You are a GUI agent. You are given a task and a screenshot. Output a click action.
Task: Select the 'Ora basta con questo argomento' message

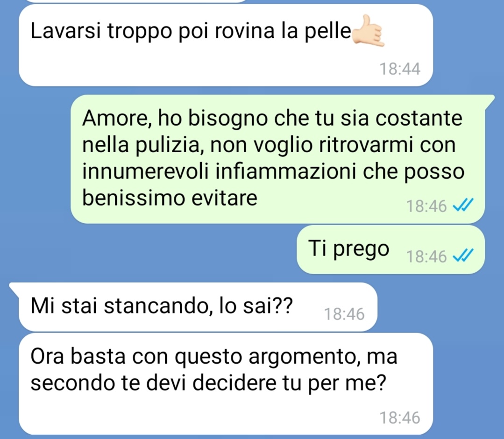click(226, 384)
